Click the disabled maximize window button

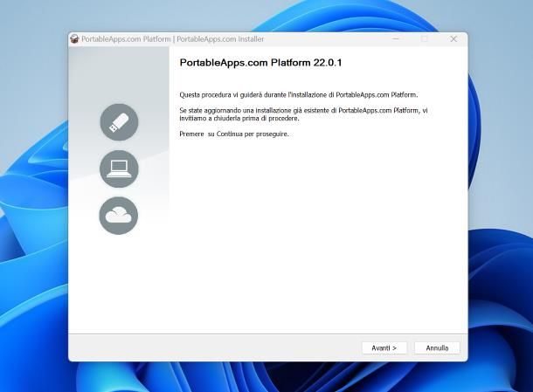[425, 39]
